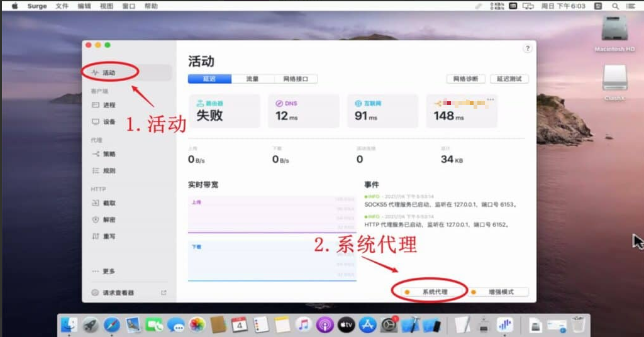Click the 延迟测试 (Latency Test) button
Screen dimensions: 644x337
point(509,79)
